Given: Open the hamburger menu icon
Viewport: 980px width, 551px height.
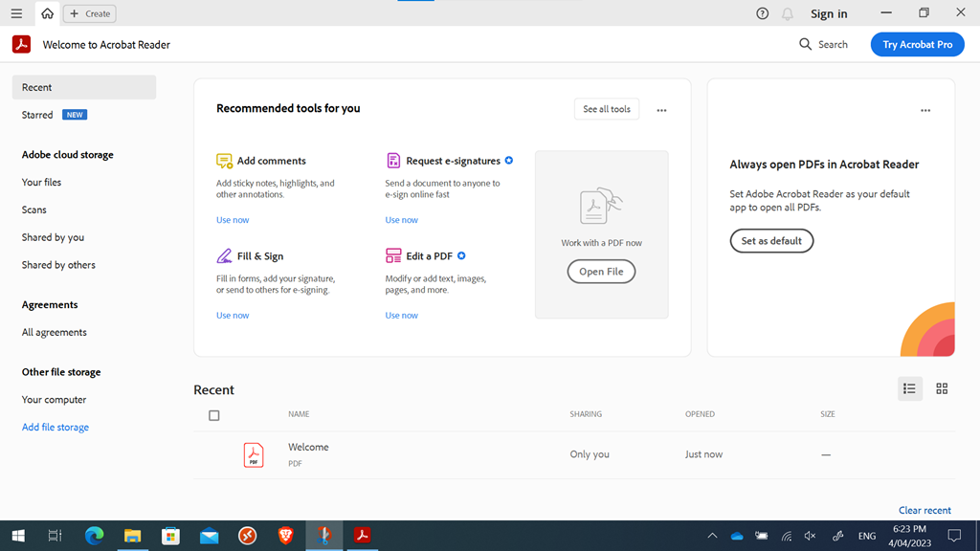Looking at the screenshot, I should 16,13.
